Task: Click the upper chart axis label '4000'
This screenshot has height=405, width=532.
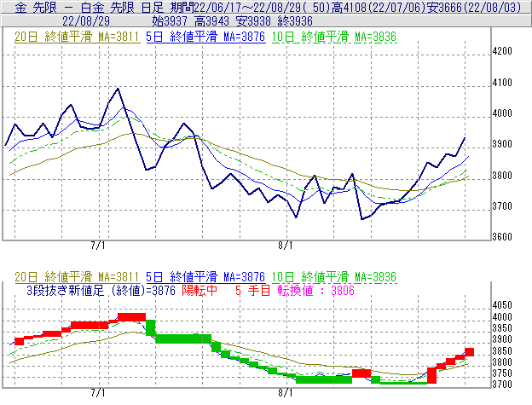Action: [502, 113]
